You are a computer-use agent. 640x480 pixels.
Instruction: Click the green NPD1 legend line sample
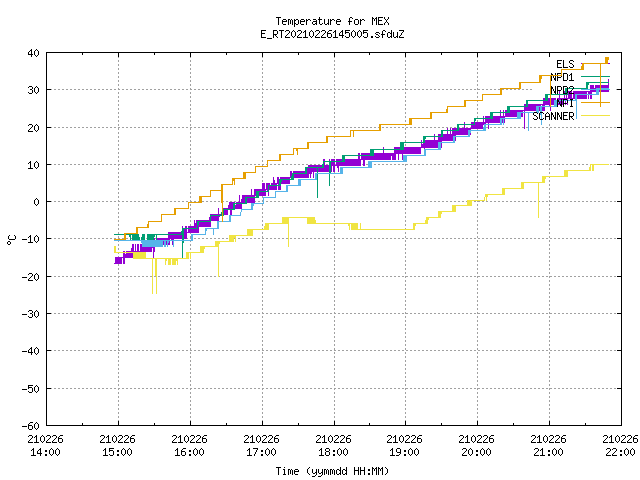coord(595,76)
